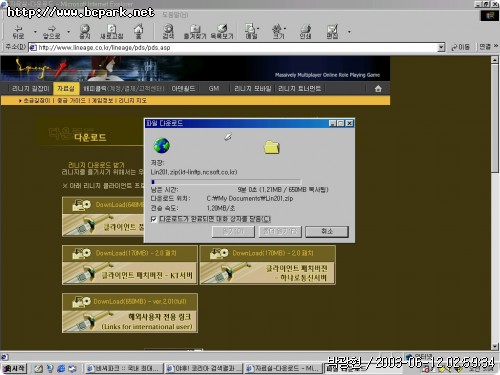This screenshot has height=375, width=500.
Task: Expand the 편집 edit dropdown arrow
Action: 349,32
